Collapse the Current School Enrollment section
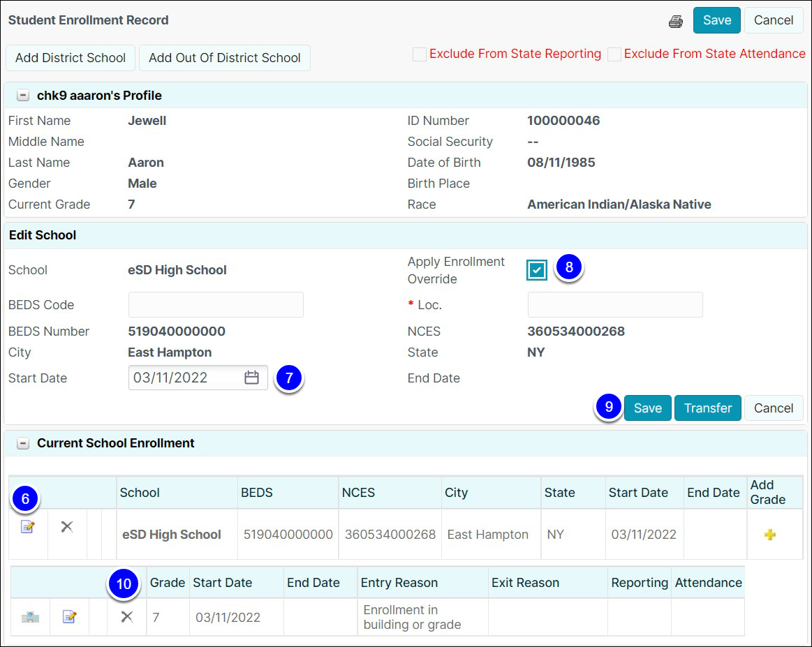Viewport: 812px width, 647px height. click(x=23, y=443)
